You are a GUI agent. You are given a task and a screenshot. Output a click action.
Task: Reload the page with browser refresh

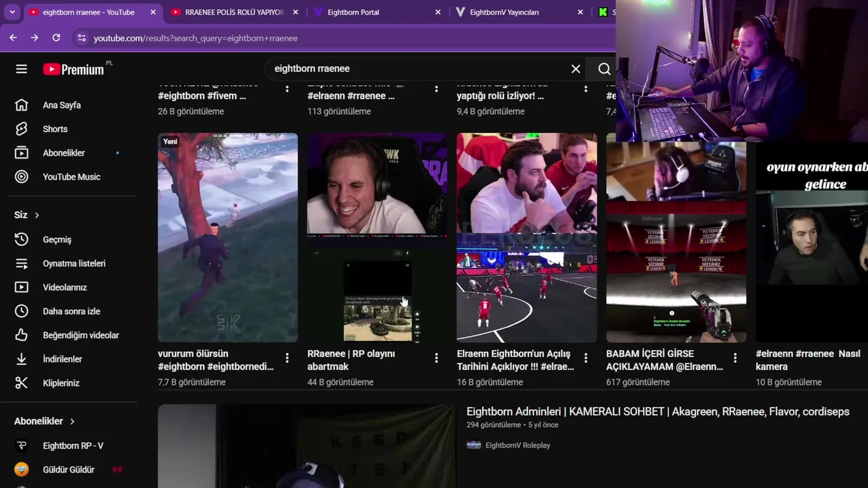coord(56,38)
